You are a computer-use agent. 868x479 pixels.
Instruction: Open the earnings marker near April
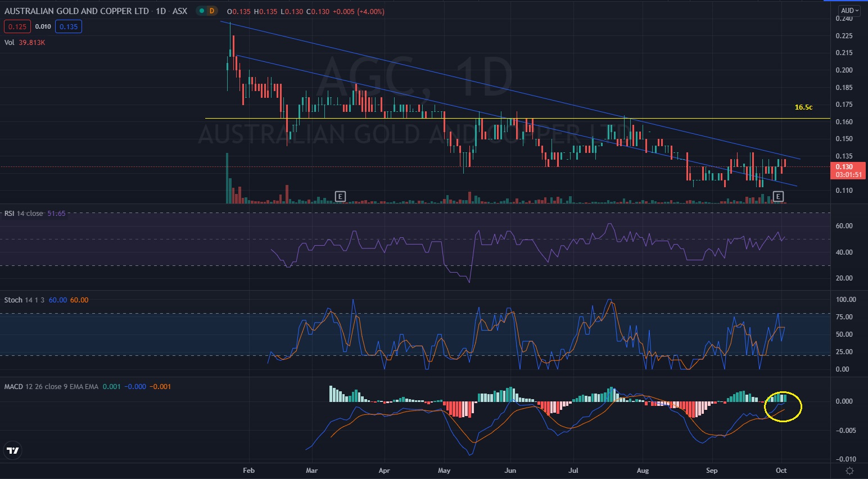click(340, 196)
